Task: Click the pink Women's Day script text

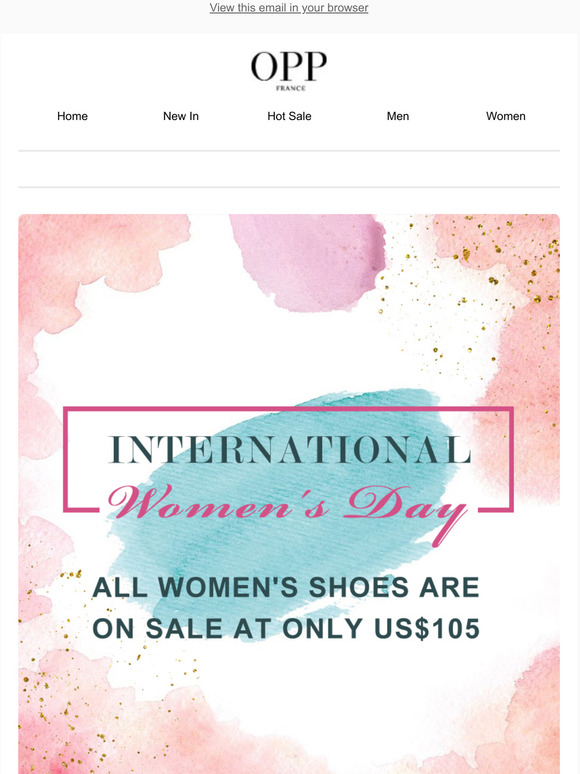Action: (x=288, y=508)
